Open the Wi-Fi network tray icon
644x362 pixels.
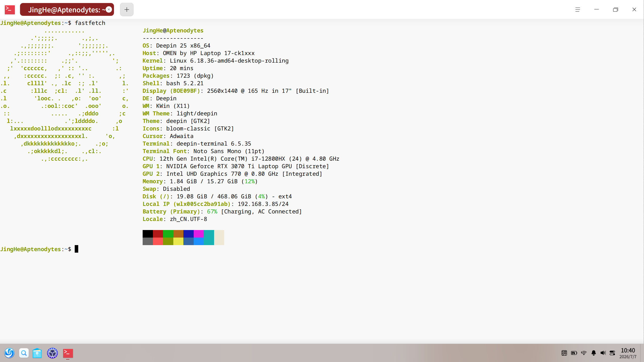pos(584,353)
